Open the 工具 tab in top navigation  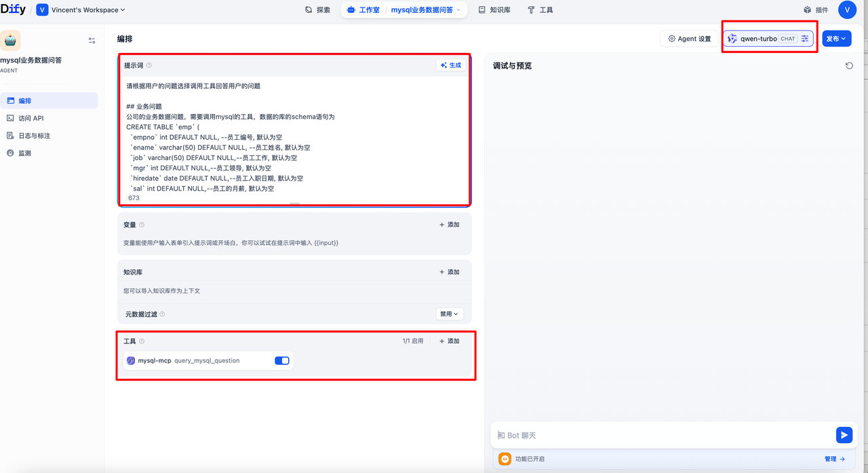click(x=540, y=10)
